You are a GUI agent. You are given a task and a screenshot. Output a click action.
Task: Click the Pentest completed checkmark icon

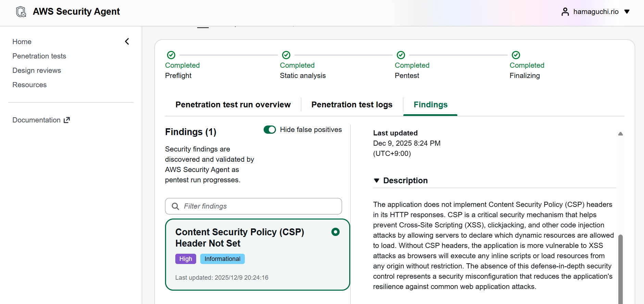(x=401, y=55)
